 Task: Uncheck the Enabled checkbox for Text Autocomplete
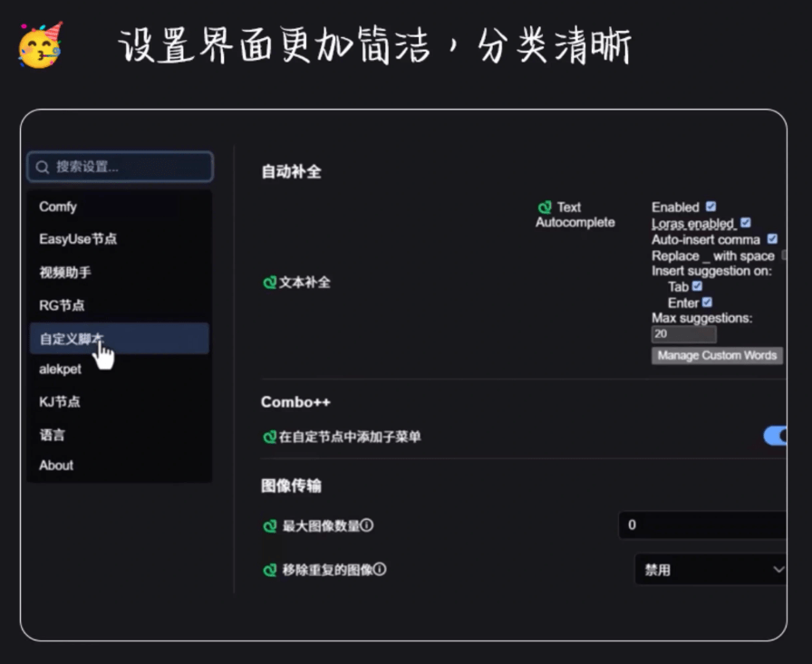[710, 206]
